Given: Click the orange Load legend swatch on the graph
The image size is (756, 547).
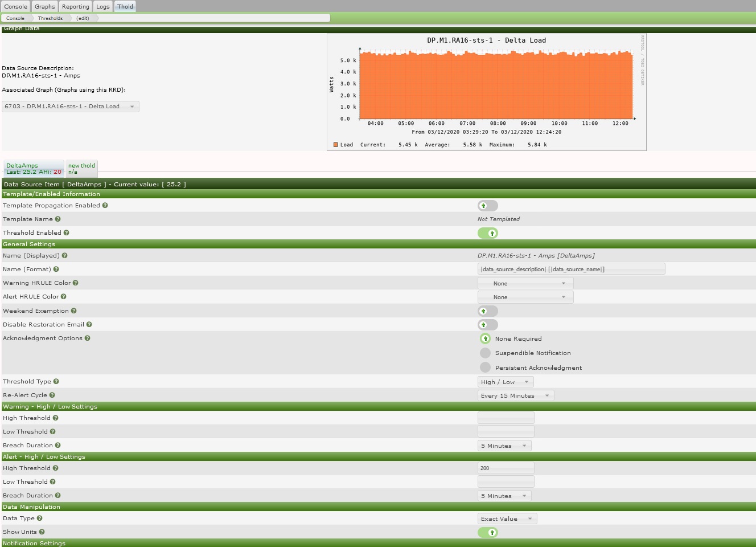Looking at the screenshot, I should tap(335, 144).
